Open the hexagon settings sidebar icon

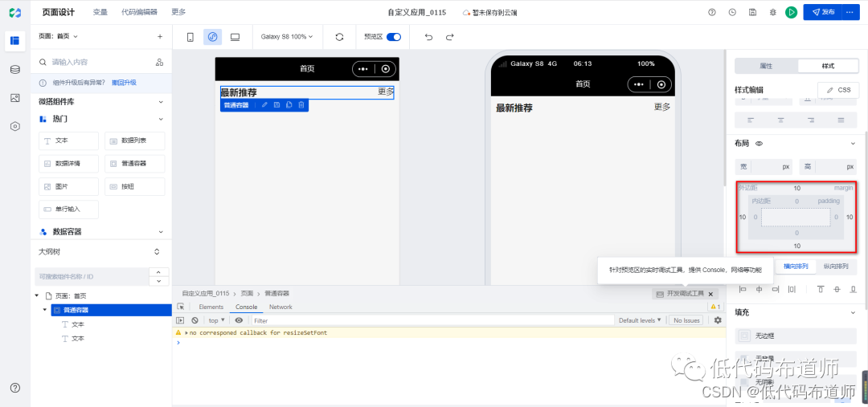click(x=15, y=126)
